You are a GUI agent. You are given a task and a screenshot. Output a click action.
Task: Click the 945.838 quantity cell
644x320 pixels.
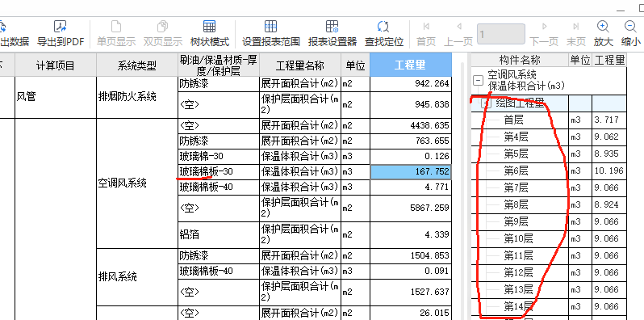pos(411,105)
